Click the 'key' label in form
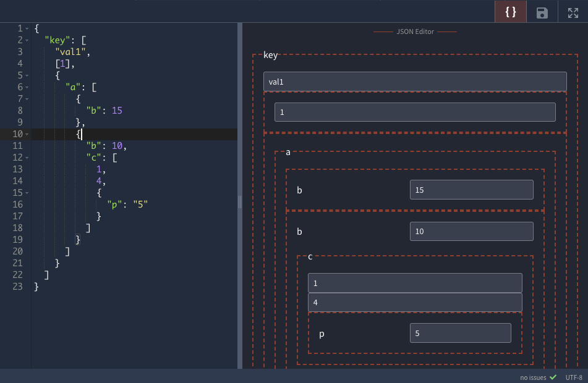Screen dimensions: 588x383 pos(270,55)
